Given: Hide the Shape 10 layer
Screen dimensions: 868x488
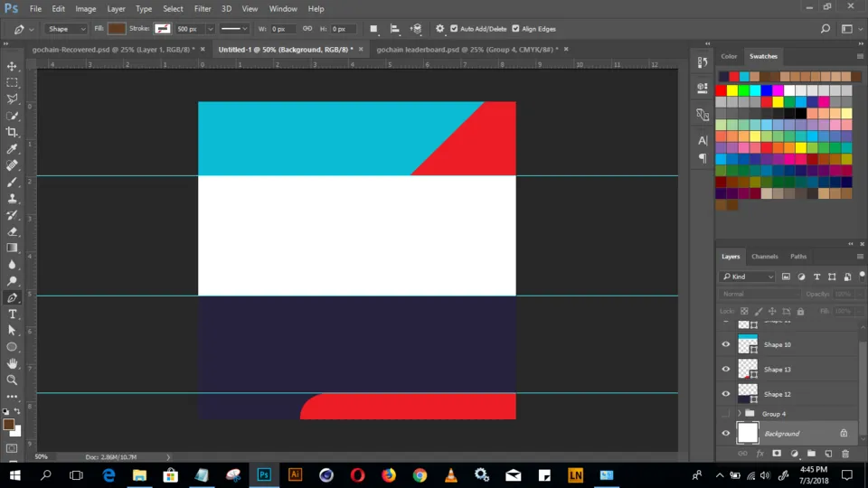Looking at the screenshot, I should [726, 344].
